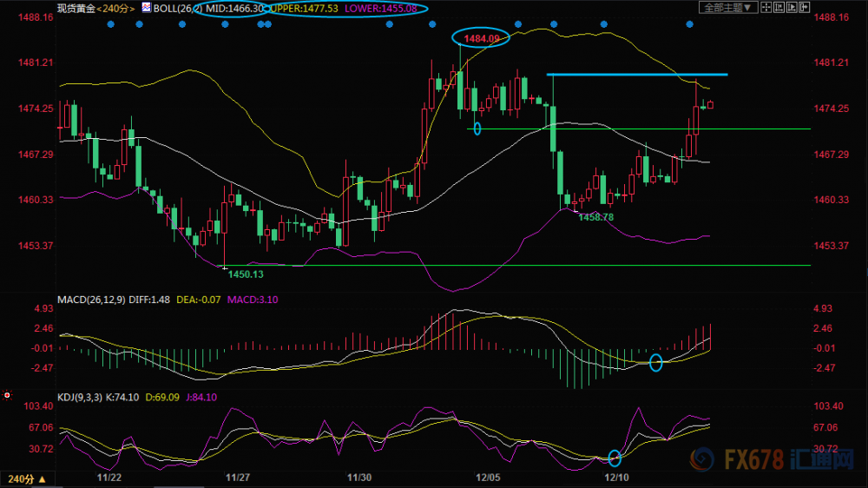This screenshot has width=868, height=488.
Task: Click the MACD(26,12,9) indicator label
Action: click(91, 300)
